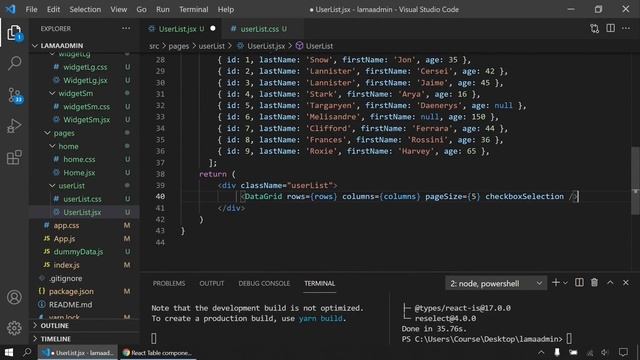Switch to the Problems panel tab

pyautogui.click(x=169, y=283)
